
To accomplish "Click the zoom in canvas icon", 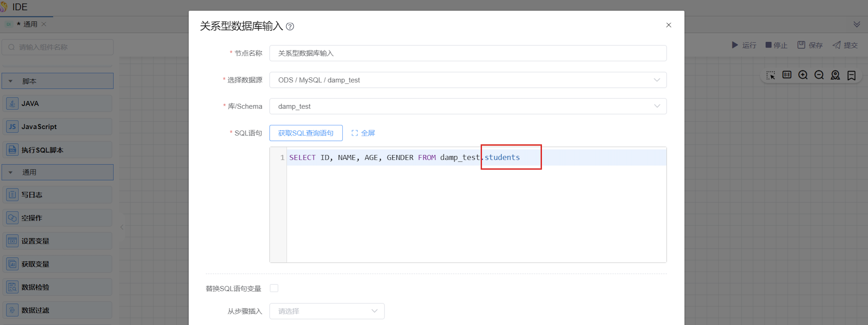I will [x=803, y=75].
